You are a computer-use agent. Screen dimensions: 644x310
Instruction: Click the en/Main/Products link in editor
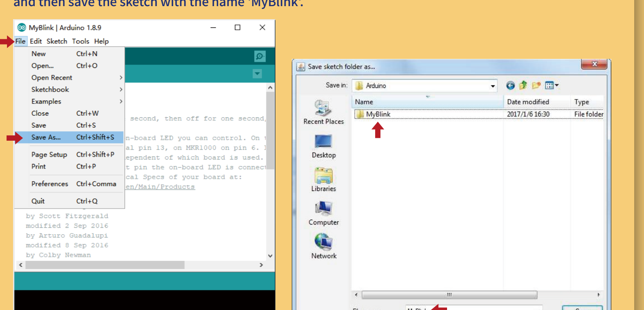click(x=160, y=187)
